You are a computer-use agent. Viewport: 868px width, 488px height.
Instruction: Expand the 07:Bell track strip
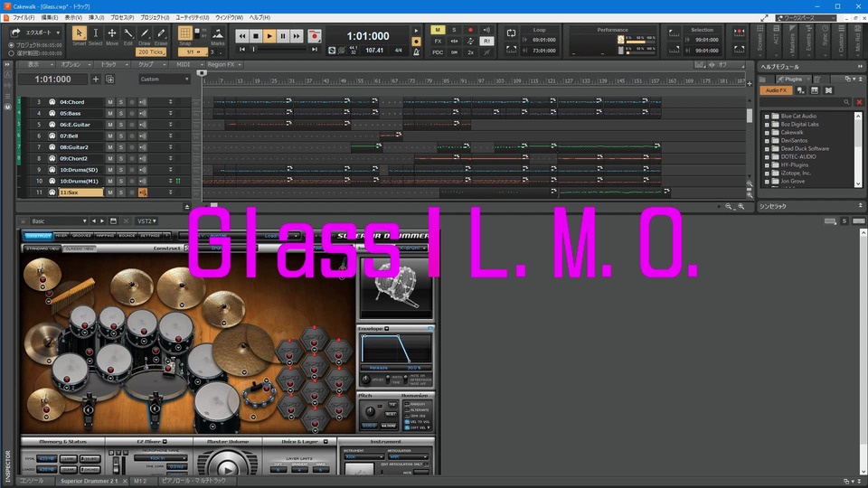click(x=171, y=136)
